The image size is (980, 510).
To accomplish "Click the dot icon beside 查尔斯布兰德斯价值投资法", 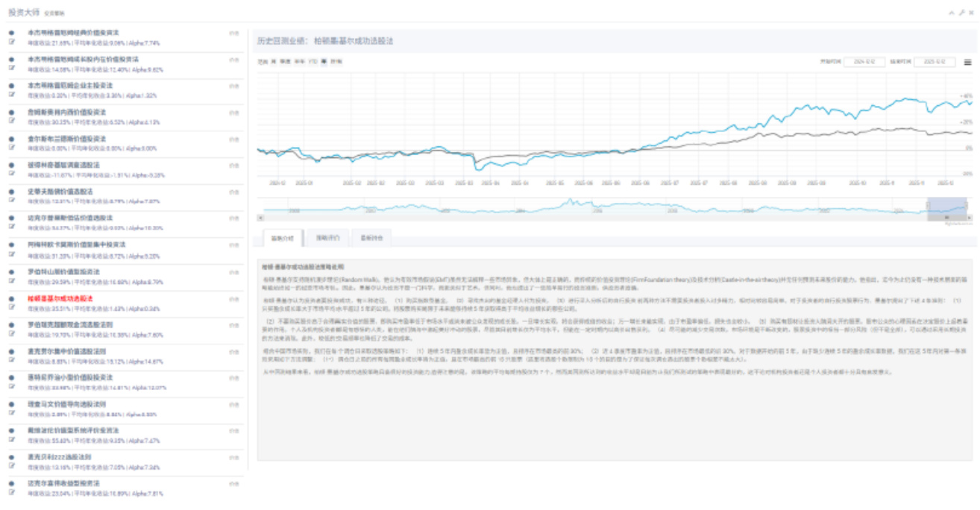I will point(12,139).
